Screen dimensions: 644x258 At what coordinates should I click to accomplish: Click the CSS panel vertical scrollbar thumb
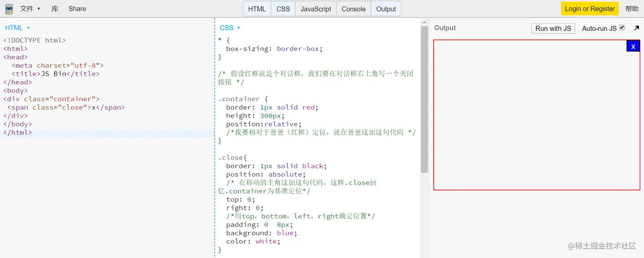(424, 99)
